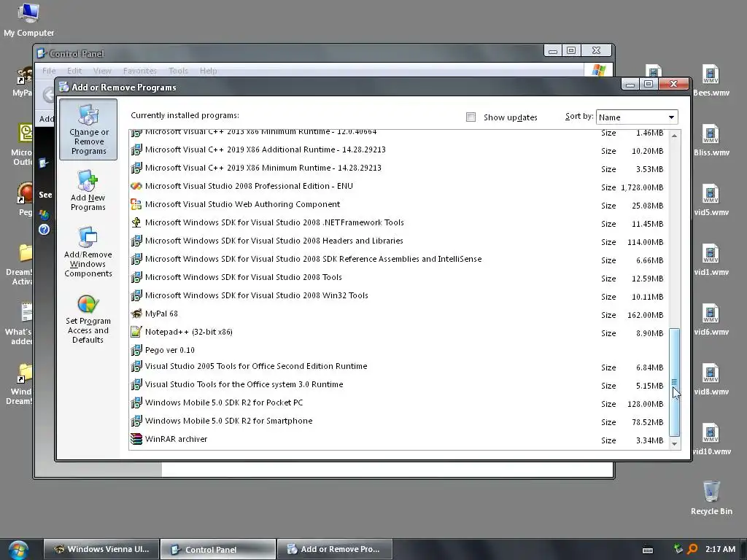Click Visual Studio Tools Office 3.0 Runtime icon

coord(136,384)
